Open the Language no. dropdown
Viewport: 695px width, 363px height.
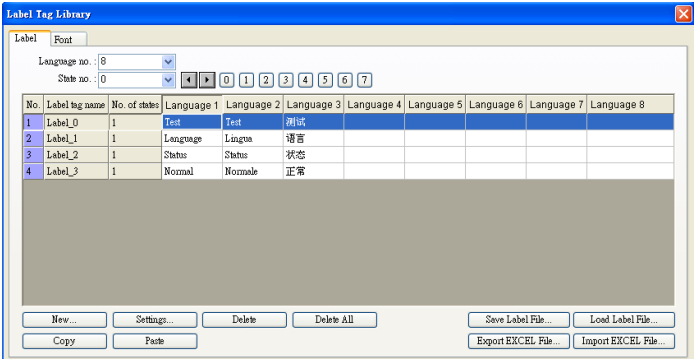168,62
